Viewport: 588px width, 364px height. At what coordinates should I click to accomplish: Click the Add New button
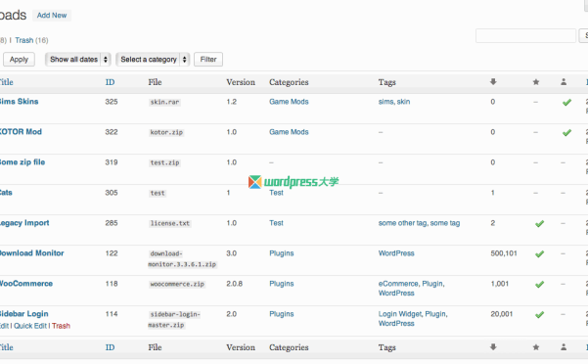(52, 16)
